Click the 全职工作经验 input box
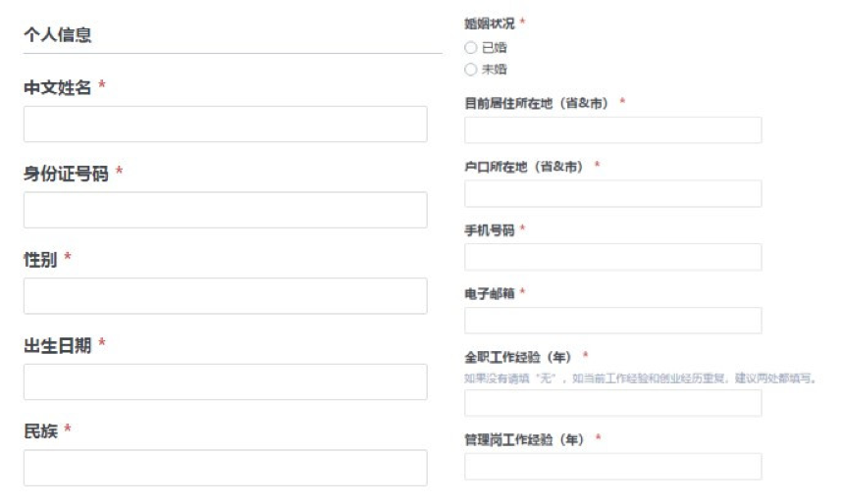Viewport: 842px width, 504px height. (612, 403)
